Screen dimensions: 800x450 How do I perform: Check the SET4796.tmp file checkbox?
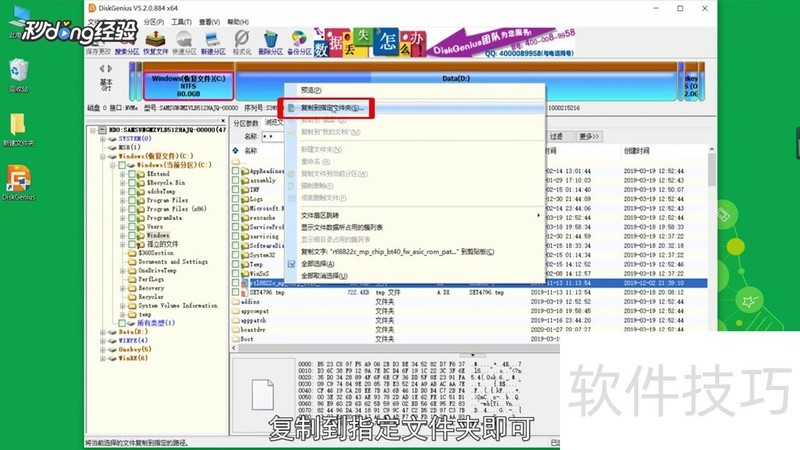tap(235, 292)
